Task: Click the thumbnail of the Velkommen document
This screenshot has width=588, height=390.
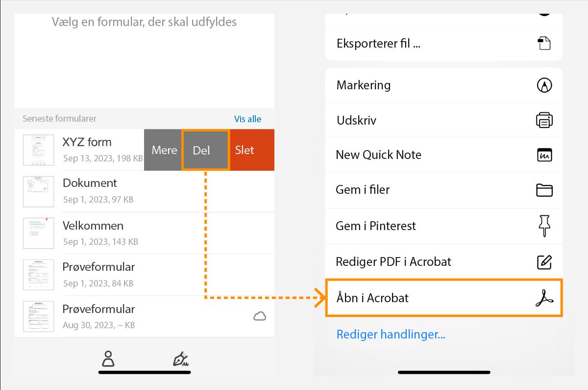Action: [38, 233]
